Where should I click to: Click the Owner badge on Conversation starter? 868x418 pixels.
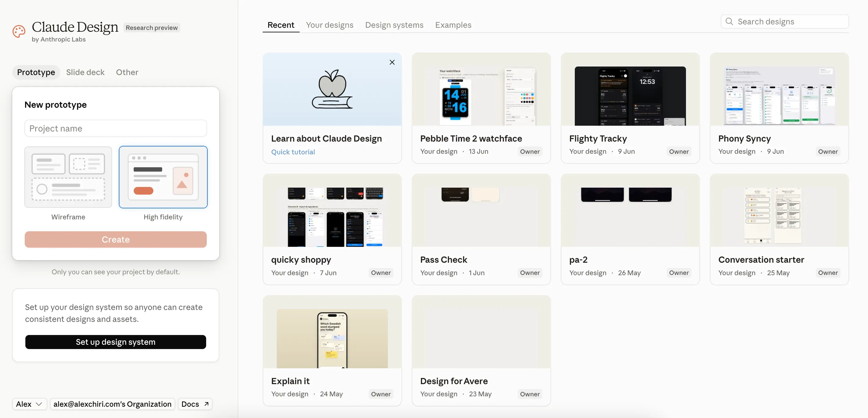pyautogui.click(x=828, y=272)
